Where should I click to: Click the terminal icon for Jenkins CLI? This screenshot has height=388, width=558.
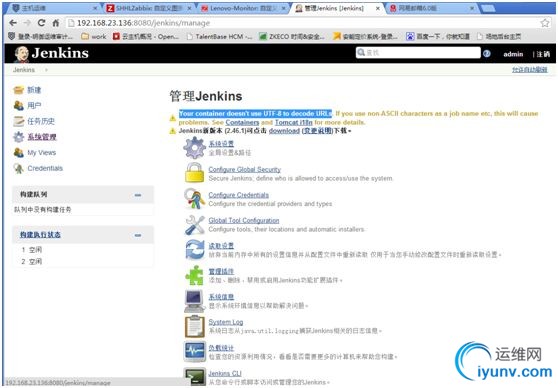[x=195, y=377]
